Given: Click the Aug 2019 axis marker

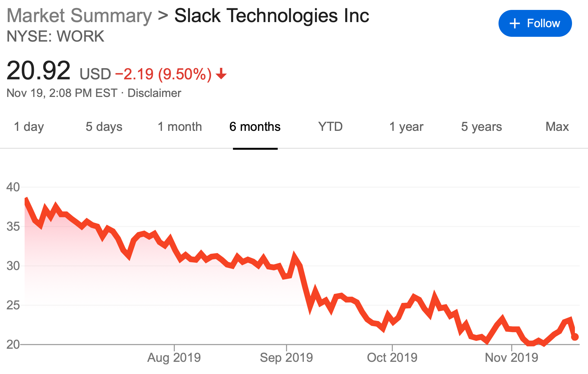Looking at the screenshot, I should [x=174, y=357].
